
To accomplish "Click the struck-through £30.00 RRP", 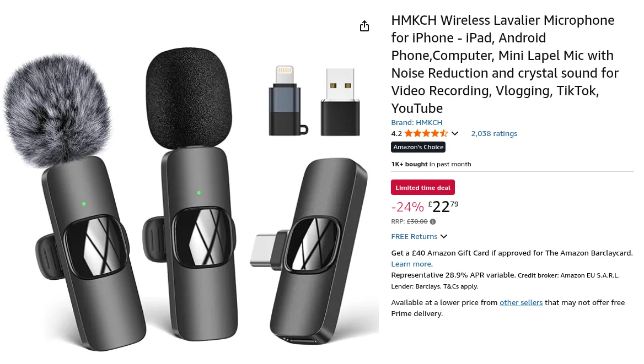I will 417,221.
